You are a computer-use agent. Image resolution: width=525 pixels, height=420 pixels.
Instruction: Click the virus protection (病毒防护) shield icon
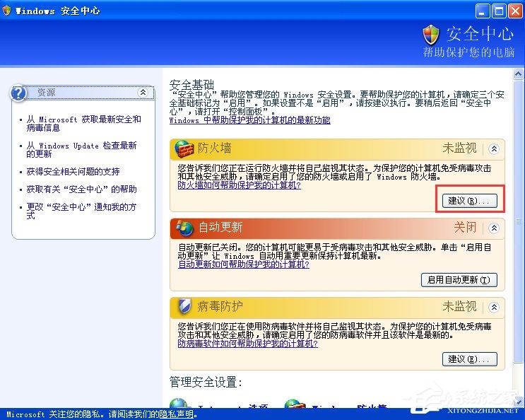(x=184, y=306)
